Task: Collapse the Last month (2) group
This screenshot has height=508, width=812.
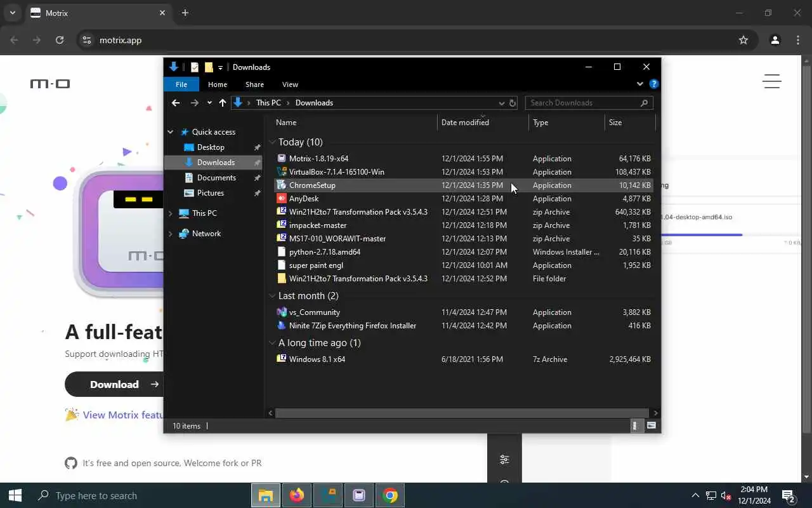Action: 272,296
